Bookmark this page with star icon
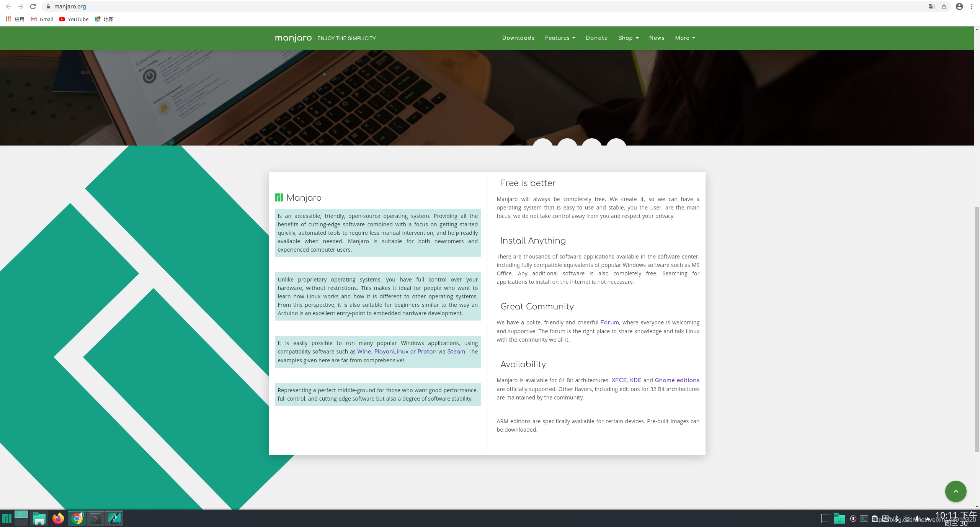 click(944, 7)
